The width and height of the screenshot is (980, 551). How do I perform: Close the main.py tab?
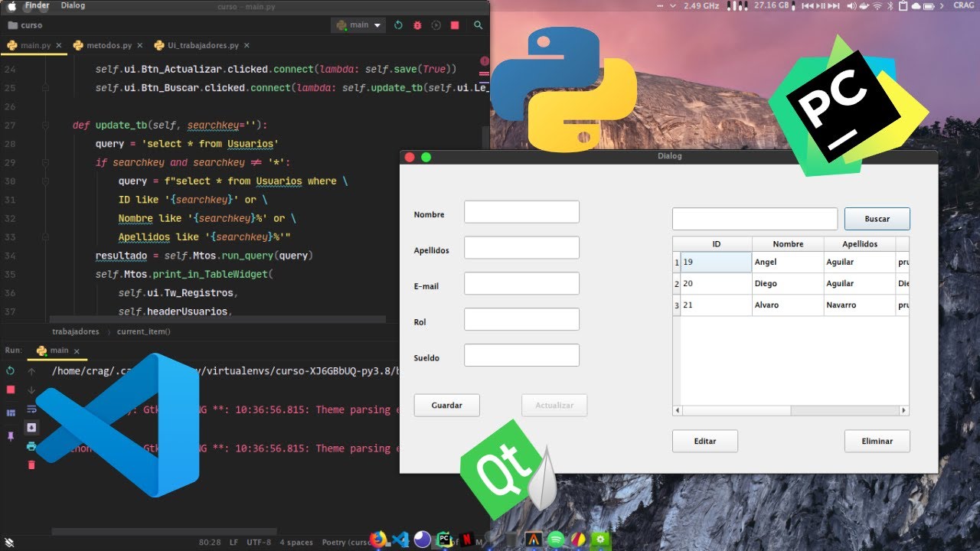pyautogui.click(x=59, y=46)
